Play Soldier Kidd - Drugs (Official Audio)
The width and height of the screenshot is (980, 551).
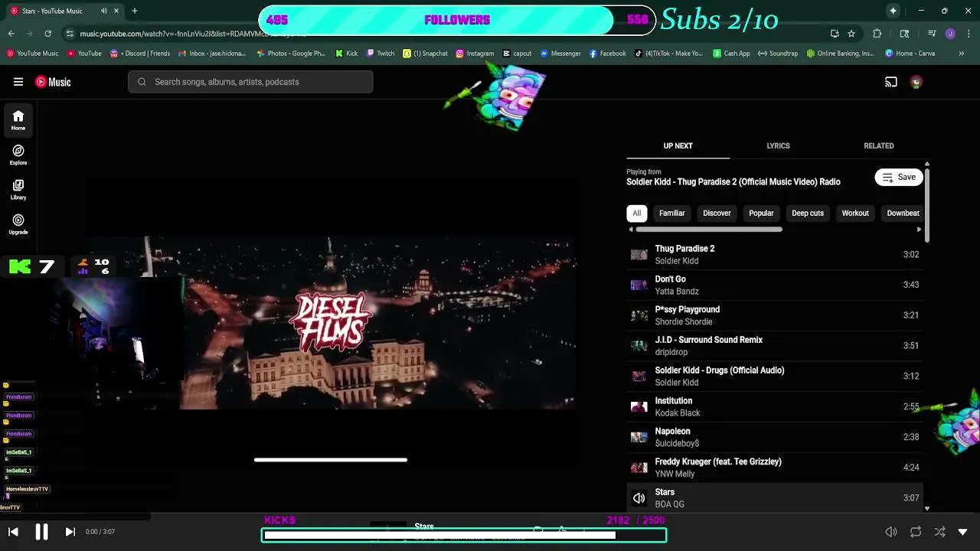tap(775, 376)
